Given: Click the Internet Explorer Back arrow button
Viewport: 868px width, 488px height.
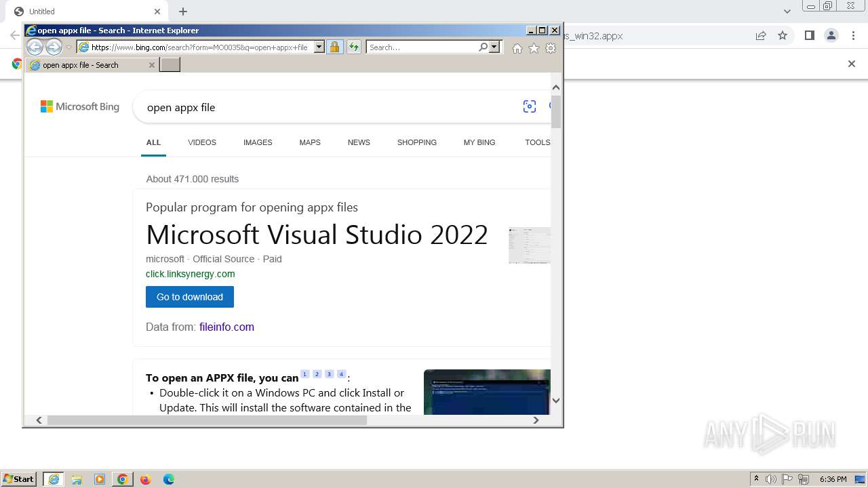Looking at the screenshot, I should coord(35,47).
